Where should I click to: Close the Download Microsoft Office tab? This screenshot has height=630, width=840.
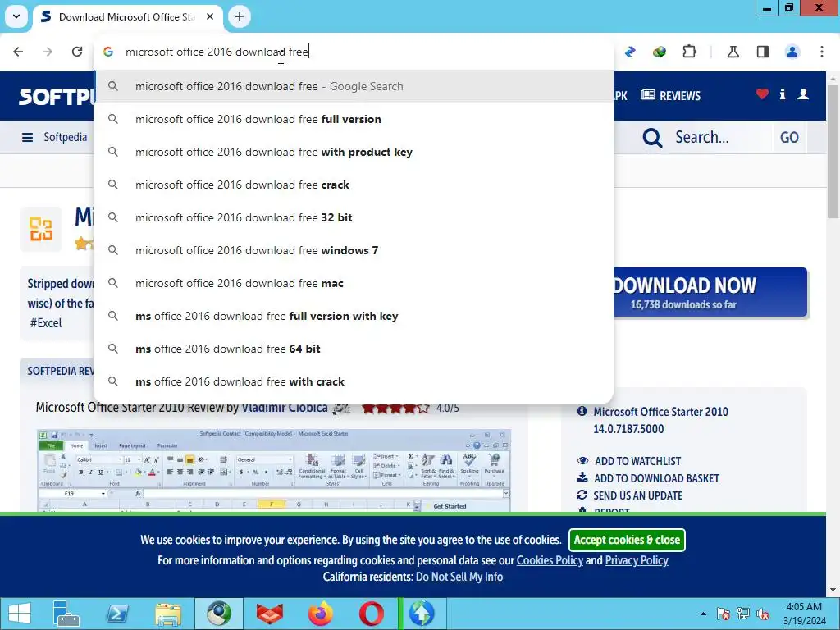210,16
